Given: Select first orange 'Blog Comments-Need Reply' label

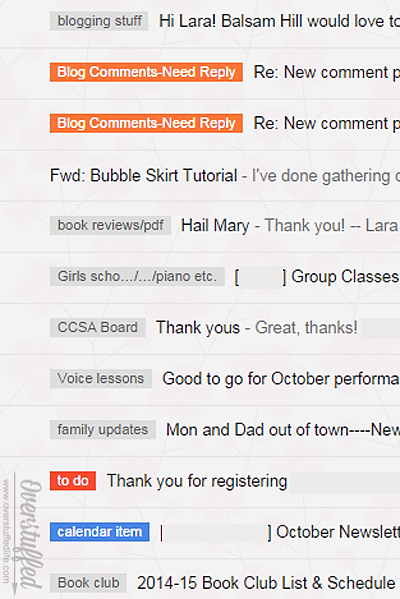Looking at the screenshot, I should coord(146,72).
